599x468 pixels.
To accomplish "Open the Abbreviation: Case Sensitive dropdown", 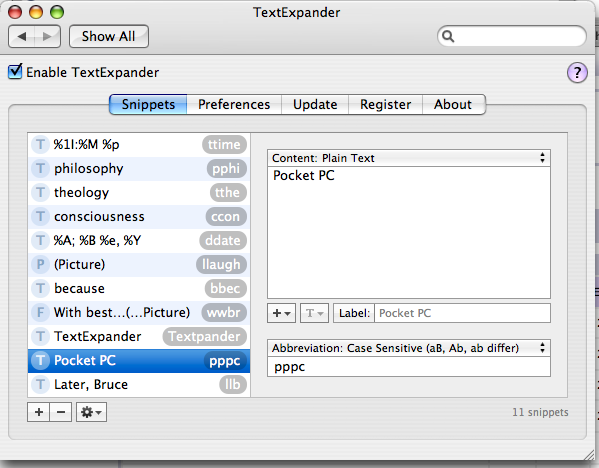I will tap(409, 348).
